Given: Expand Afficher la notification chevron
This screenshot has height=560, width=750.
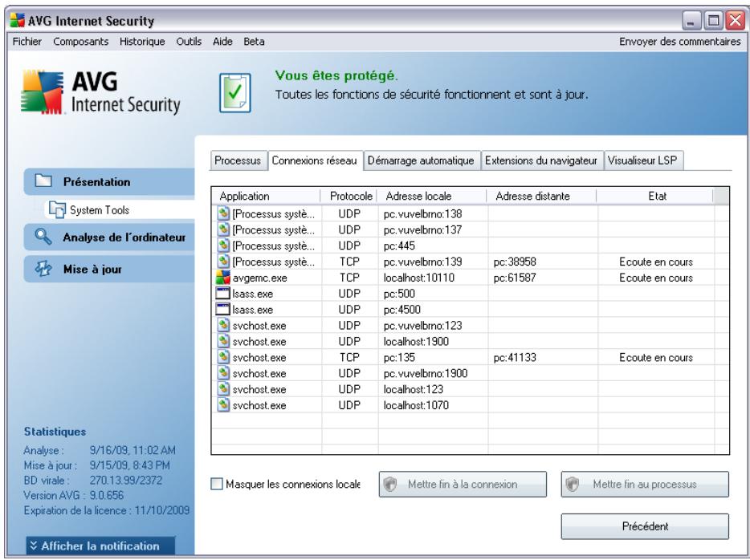Looking at the screenshot, I should point(33,546).
